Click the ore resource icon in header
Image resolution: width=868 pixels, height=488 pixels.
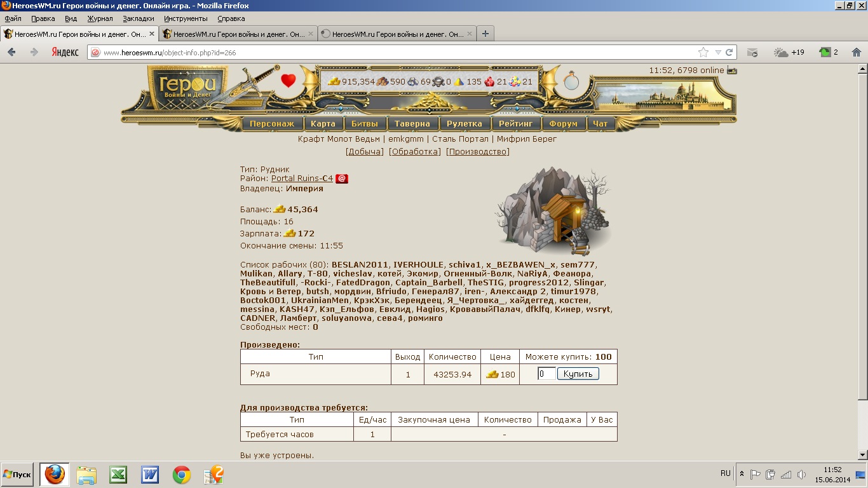point(413,81)
